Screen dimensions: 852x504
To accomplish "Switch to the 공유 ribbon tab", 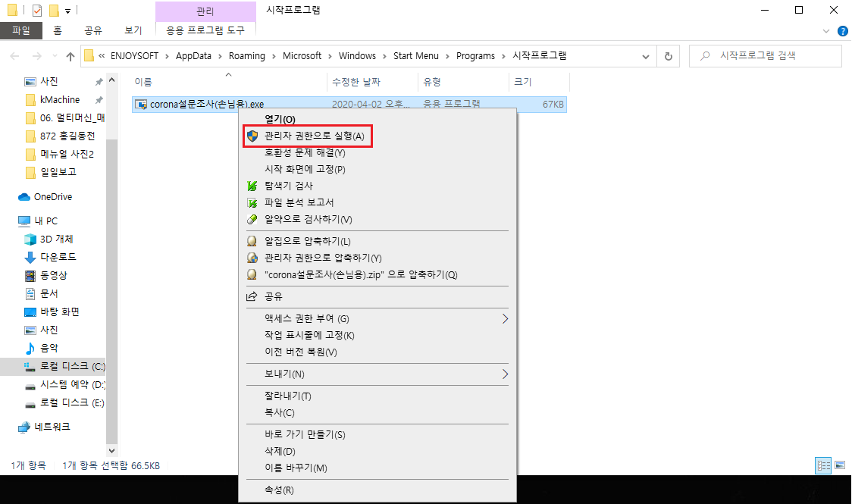I will click(93, 30).
